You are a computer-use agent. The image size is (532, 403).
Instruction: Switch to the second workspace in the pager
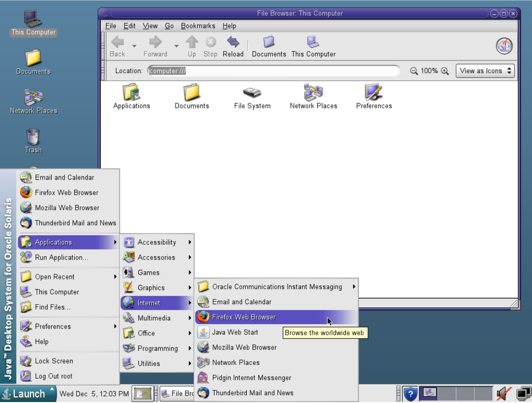tap(446, 393)
